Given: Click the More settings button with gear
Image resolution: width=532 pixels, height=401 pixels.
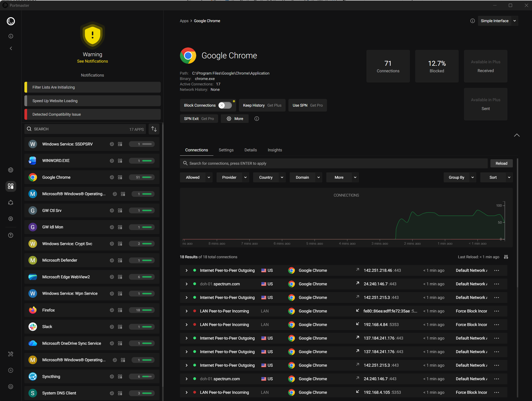Looking at the screenshot, I should [x=235, y=119].
